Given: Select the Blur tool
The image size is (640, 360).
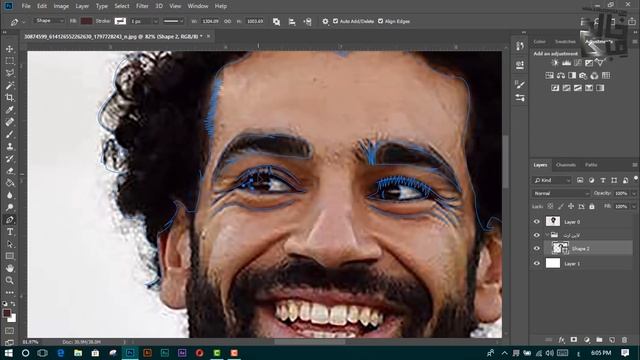Looking at the screenshot, I should click(9, 196).
